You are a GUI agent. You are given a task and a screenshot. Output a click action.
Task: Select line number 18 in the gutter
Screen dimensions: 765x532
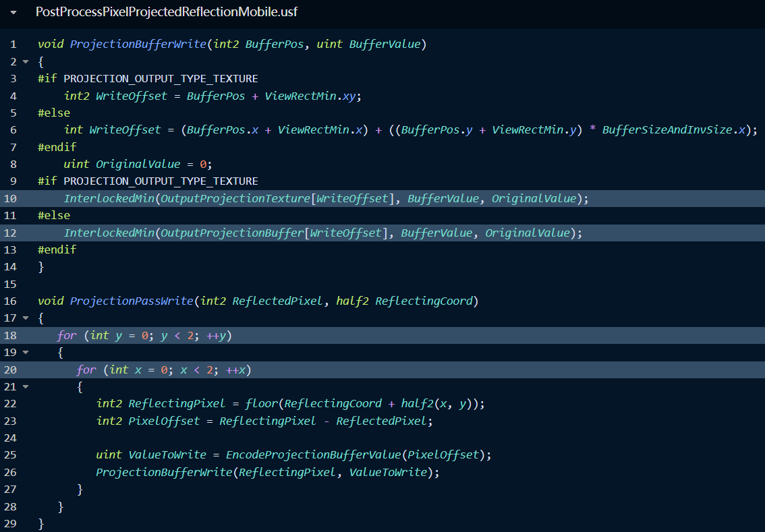[x=13, y=335]
